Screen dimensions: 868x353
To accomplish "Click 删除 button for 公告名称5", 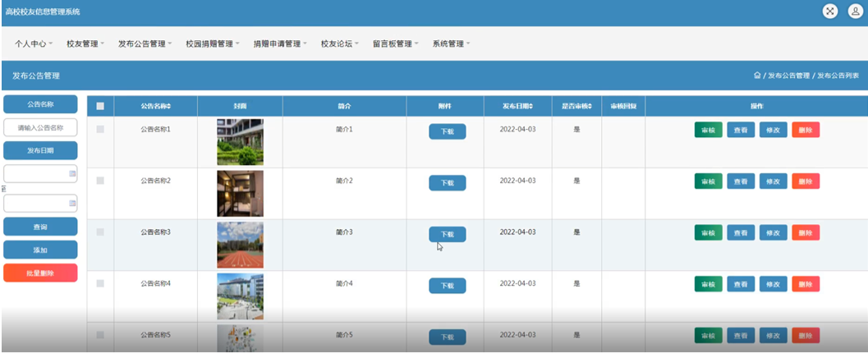I will pyautogui.click(x=806, y=336).
